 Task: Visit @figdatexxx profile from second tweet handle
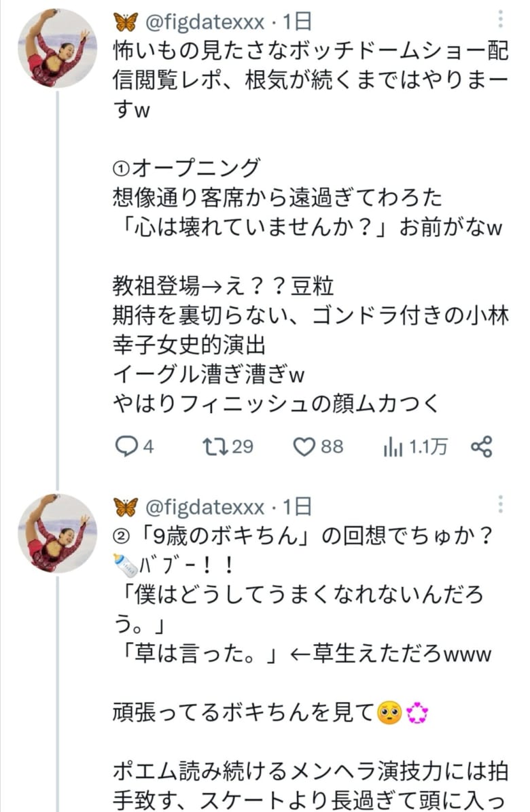click(x=205, y=507)
